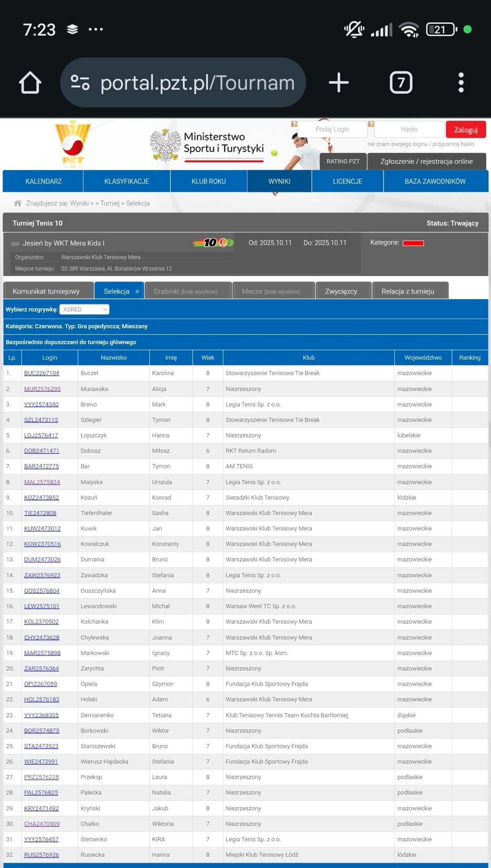Click the RATING PZT button
Image resolution: width=491 pixels, height=868 pixels.
(343, 161)
